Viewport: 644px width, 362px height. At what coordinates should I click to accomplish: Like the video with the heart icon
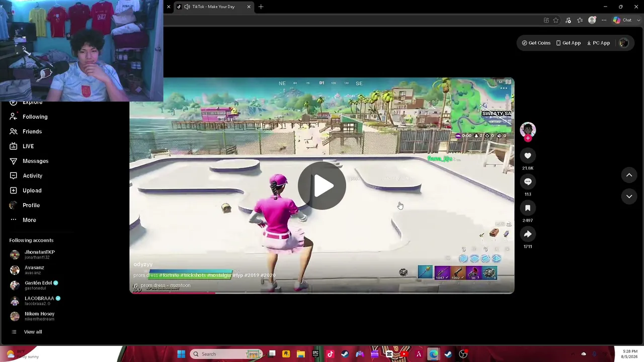click(x=528, y=156)
